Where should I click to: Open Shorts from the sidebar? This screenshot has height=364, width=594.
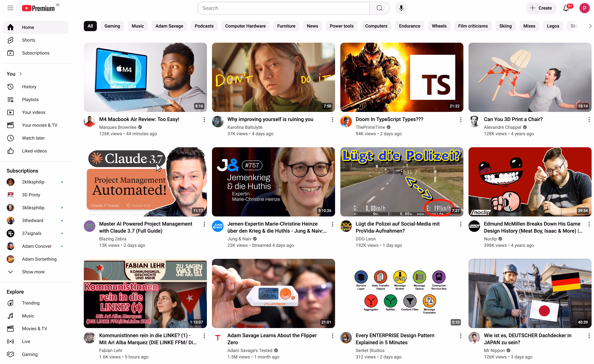[x=28, y=40]
